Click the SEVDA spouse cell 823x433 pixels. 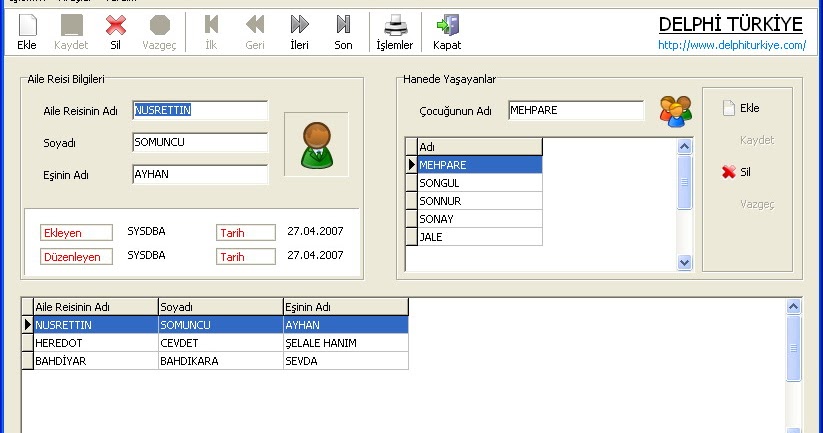345,361
